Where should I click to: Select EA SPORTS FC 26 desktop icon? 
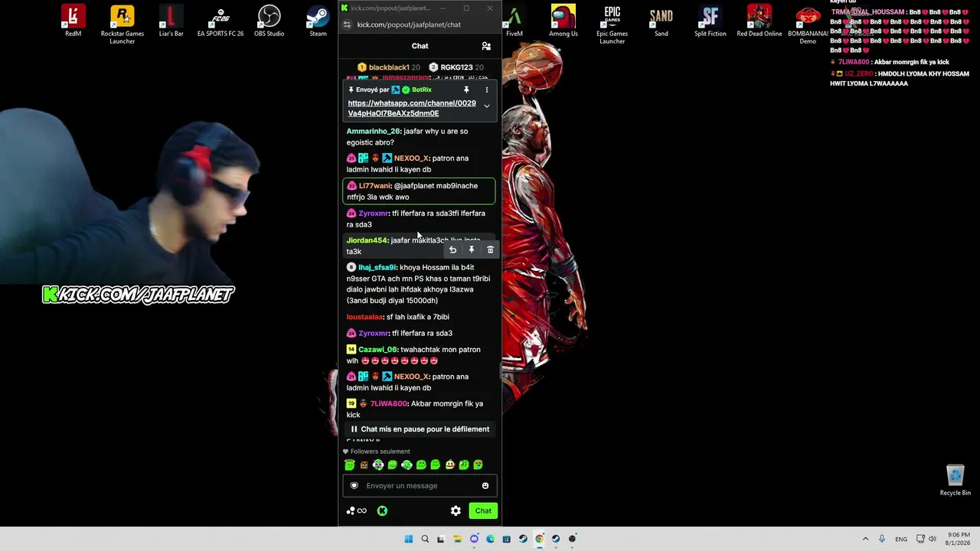220,21
